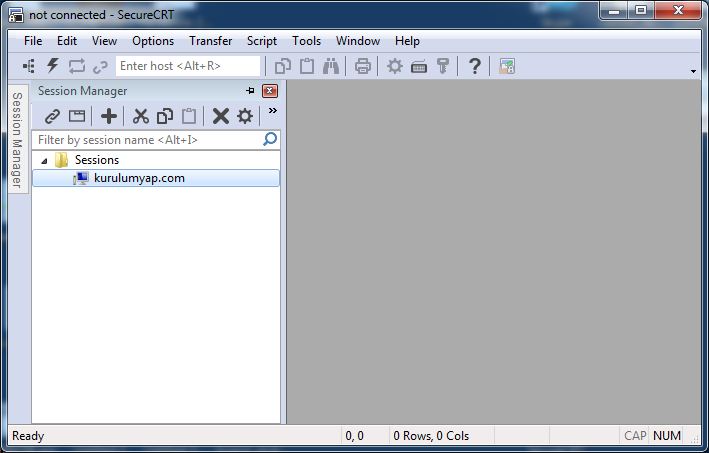Image resolution: width=709 pixels, height=453 pixels.
Task: Open the Options menu
Action: [153, 41]
